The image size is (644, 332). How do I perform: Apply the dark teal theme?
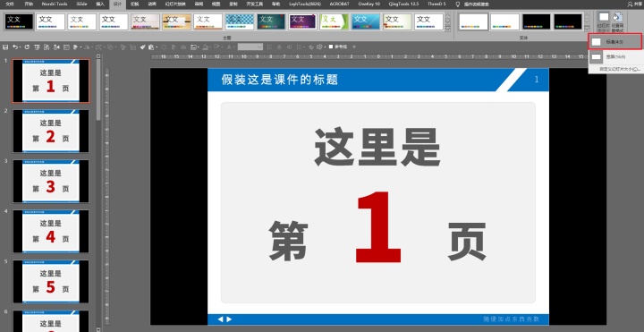click(x=271, y=21)
